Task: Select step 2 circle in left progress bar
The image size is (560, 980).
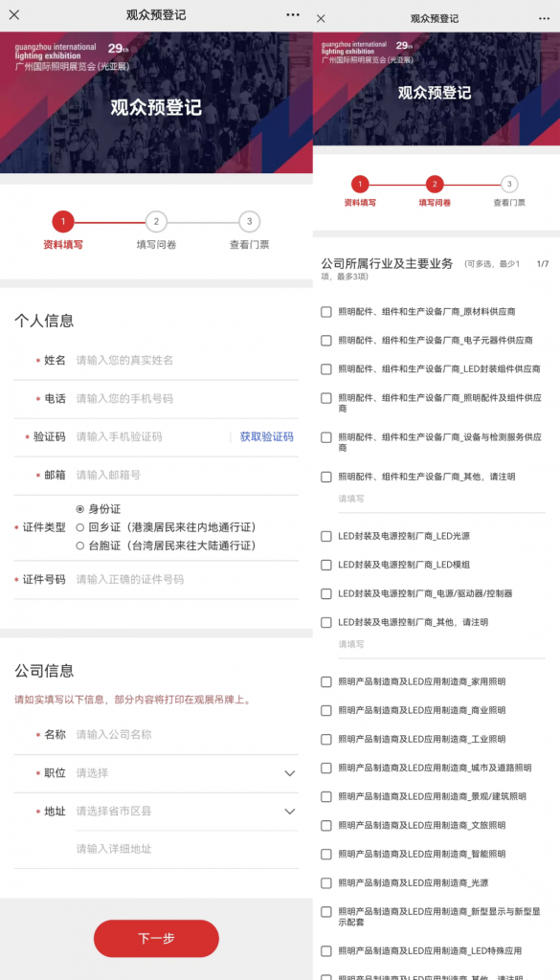Action: point(156,221)
